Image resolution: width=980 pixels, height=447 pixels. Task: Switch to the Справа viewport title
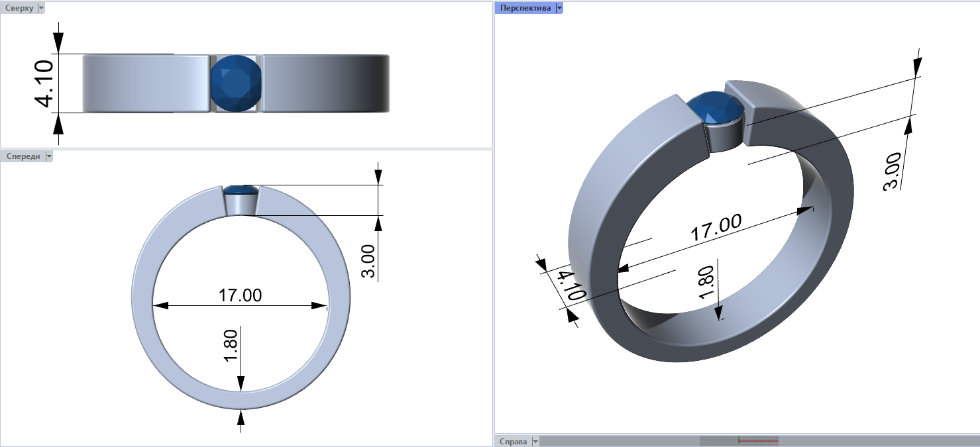[x=514, y=441]
